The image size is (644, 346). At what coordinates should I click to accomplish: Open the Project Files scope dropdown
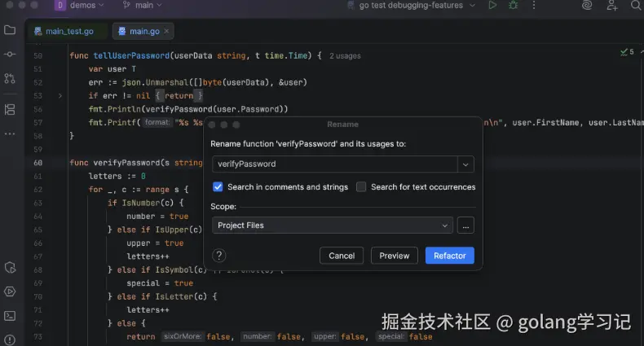333,226
